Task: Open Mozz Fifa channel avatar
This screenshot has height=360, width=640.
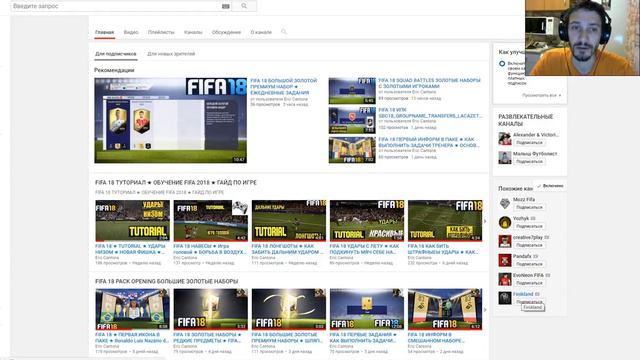Action: [505, 203]
